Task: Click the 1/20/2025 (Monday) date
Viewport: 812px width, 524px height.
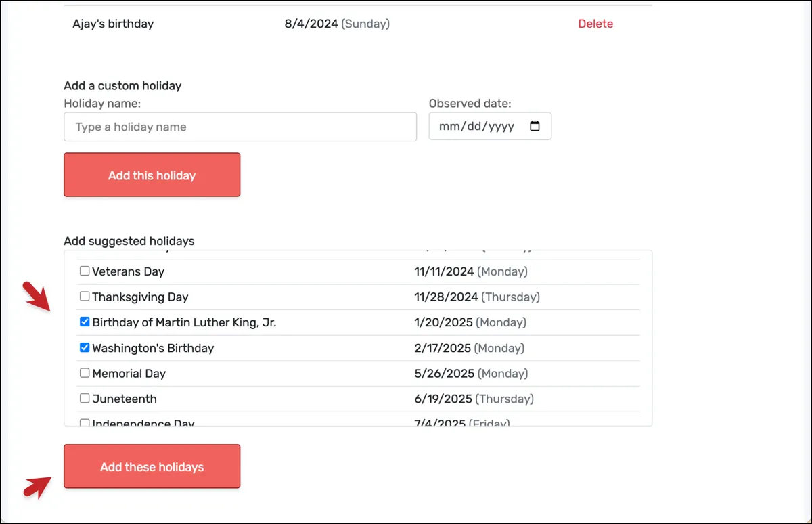Action: click(470, 322)
